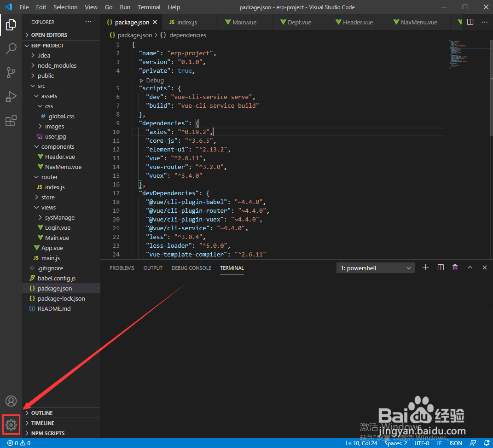Open user.jpg in the file tree
The width and height of the screenshot is (493, 448).
(61, 136)
